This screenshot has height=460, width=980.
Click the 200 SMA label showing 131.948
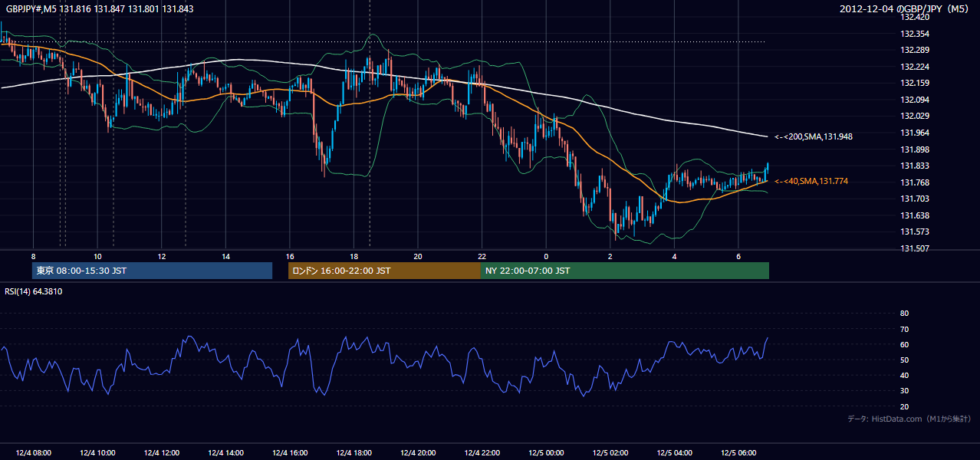[x=814, y=136]
